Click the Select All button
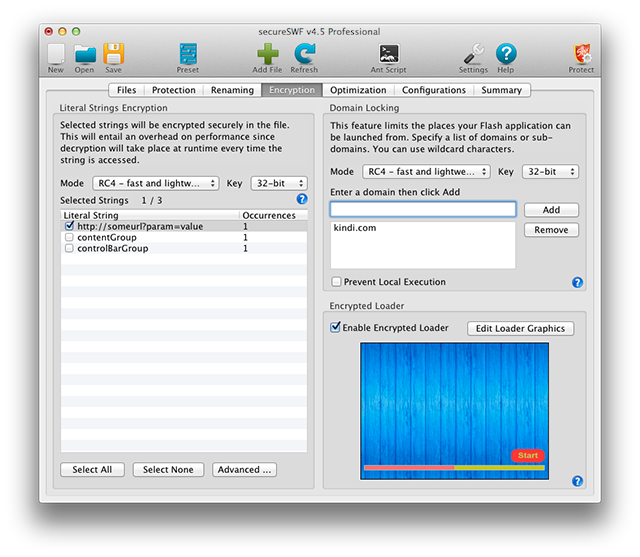640x557 pixels. pos(92,470)
